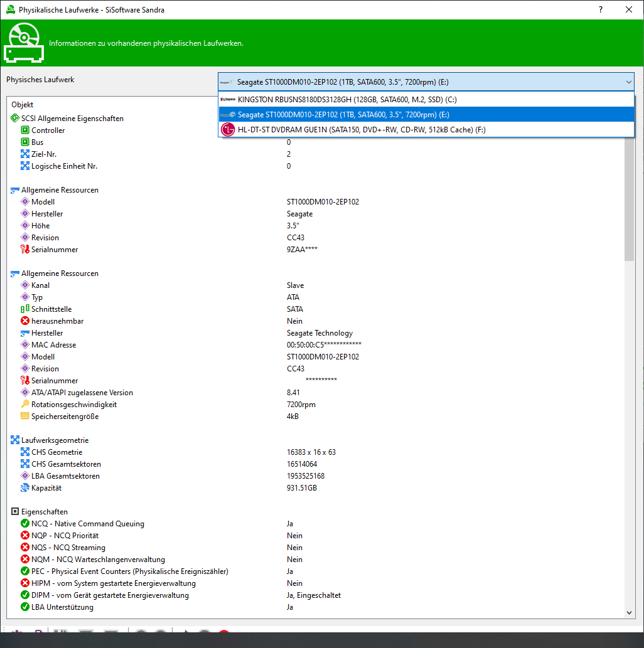Viewport: 644px width, 648px height.
Task: Select the DIPM energy management row
Action: (x=110, y=595)
